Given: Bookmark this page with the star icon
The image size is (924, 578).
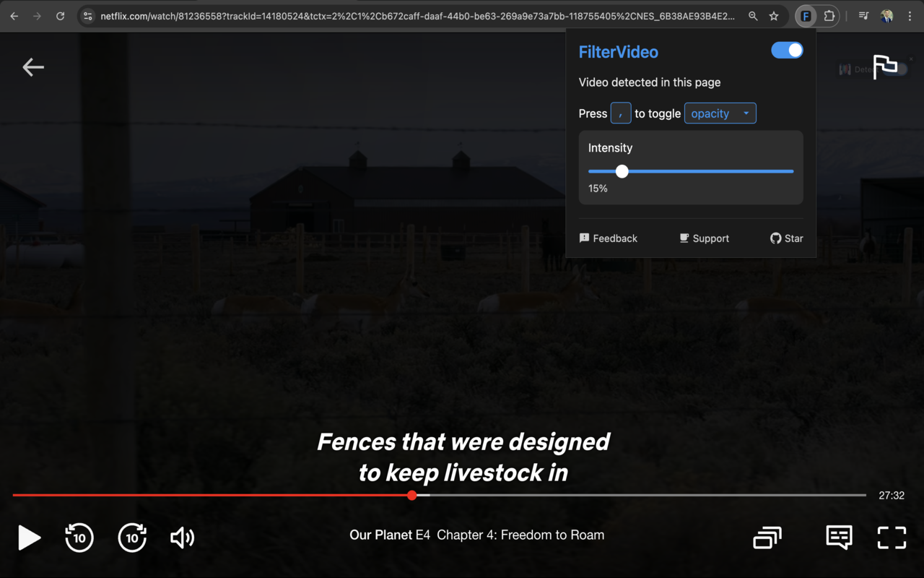Looking at the screenshot, I should tap(773, 16).
